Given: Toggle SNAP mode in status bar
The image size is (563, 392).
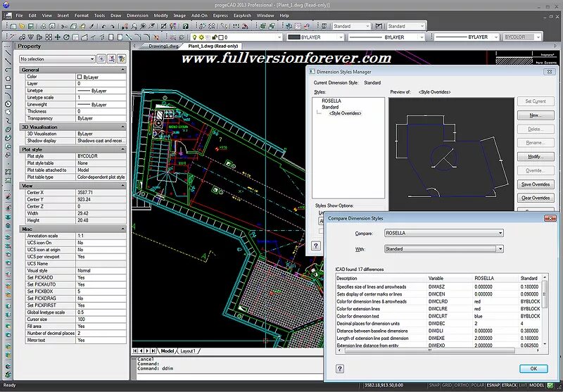Looking at the screenshot, I should tap(434, 385).
